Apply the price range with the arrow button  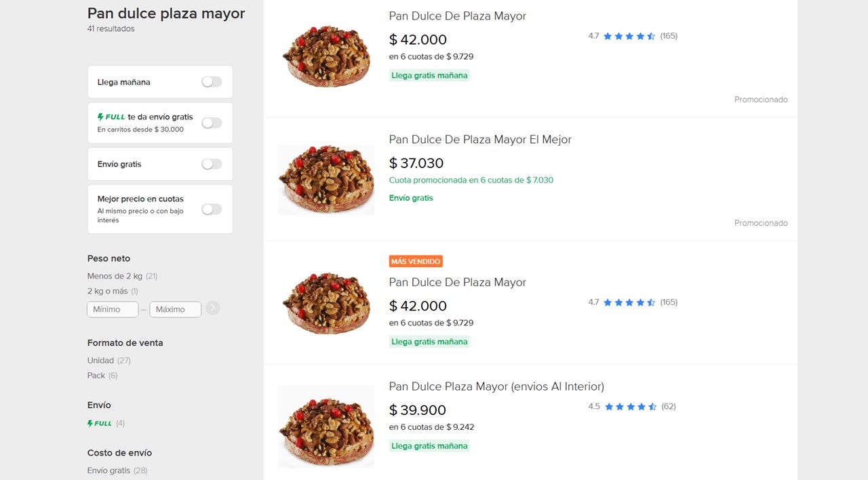(212, 308)
